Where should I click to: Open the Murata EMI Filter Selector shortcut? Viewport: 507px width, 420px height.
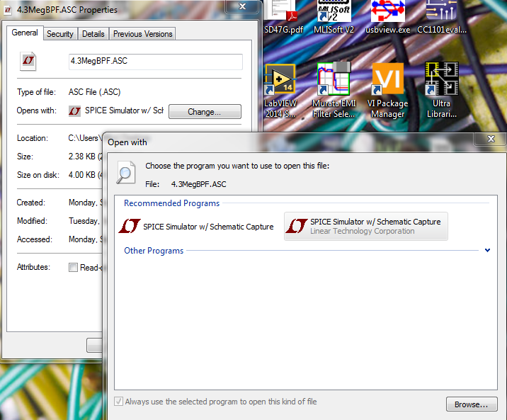[x=334, y=91]
